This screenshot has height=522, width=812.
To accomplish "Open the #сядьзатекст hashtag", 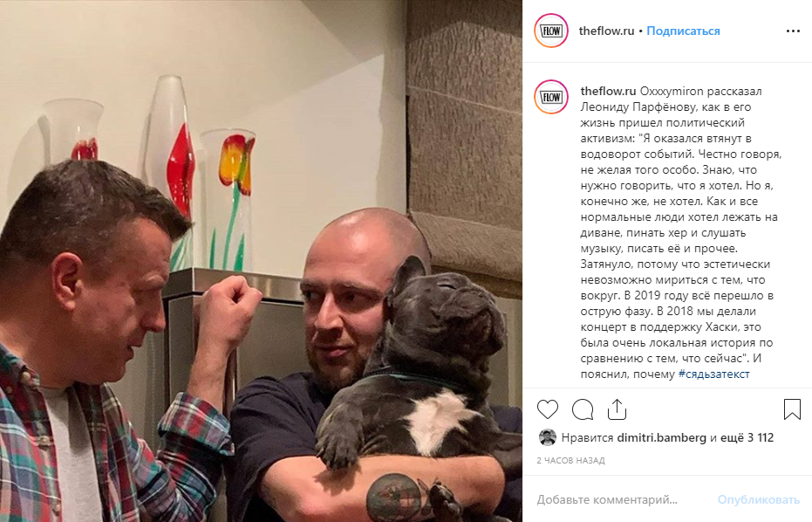I will [713, 374].
